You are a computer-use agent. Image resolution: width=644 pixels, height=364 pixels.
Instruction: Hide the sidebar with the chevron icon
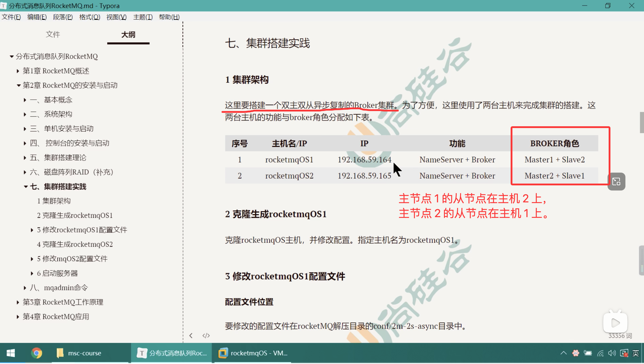[191, 336]
